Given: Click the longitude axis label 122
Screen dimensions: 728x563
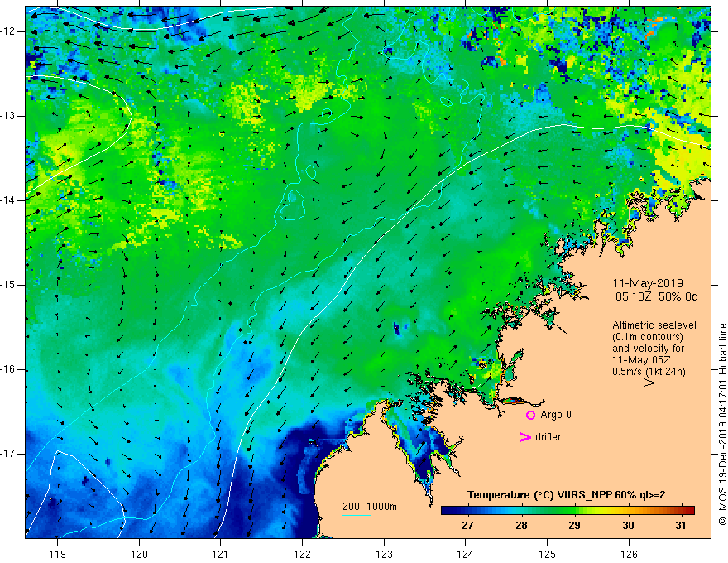Looking at the screenshot, I should click(x=302, y=554).
